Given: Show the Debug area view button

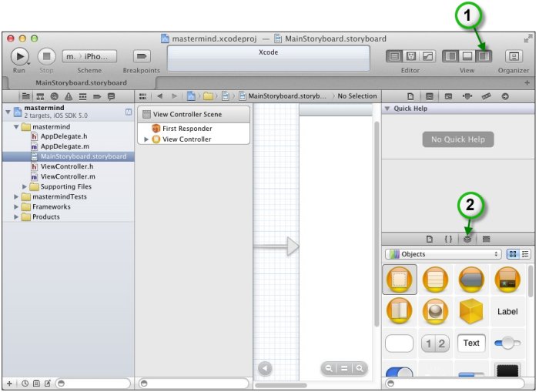Looking at the screenshot, I should [x=467, y=56].
